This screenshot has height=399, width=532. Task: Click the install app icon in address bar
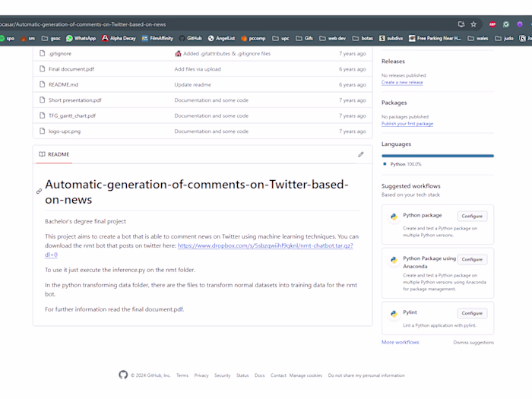pyautogui.click(x=461, y=24)
